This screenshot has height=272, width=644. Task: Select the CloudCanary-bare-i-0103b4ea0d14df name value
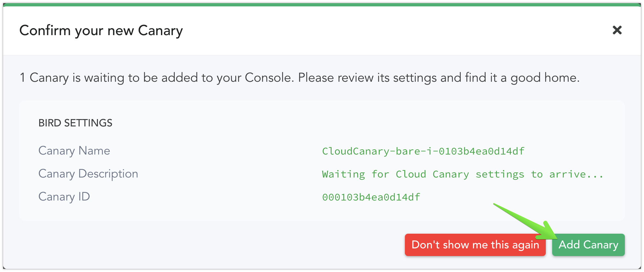[423, 151]
